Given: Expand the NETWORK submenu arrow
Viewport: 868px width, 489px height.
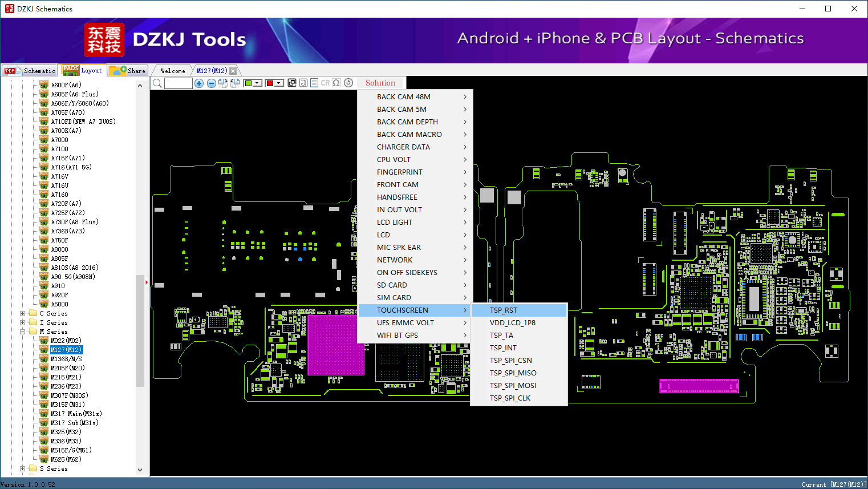Looking at the screenshot, I should pos(465,260).
